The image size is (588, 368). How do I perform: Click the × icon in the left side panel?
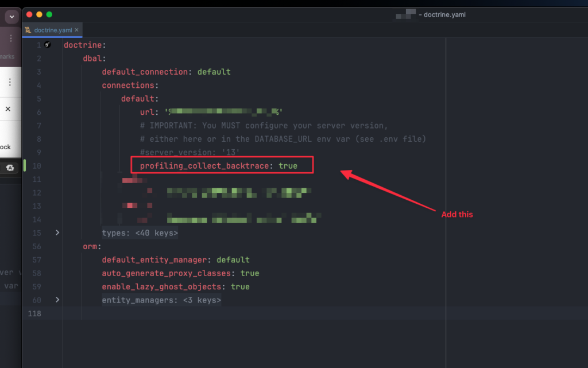coord(8,109)
